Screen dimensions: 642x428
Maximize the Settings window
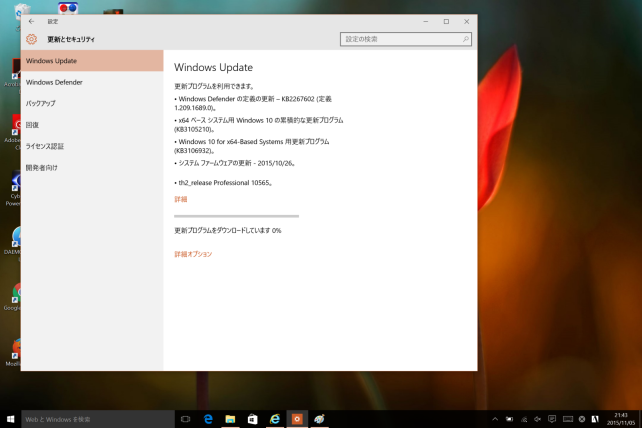coord(446,21)
